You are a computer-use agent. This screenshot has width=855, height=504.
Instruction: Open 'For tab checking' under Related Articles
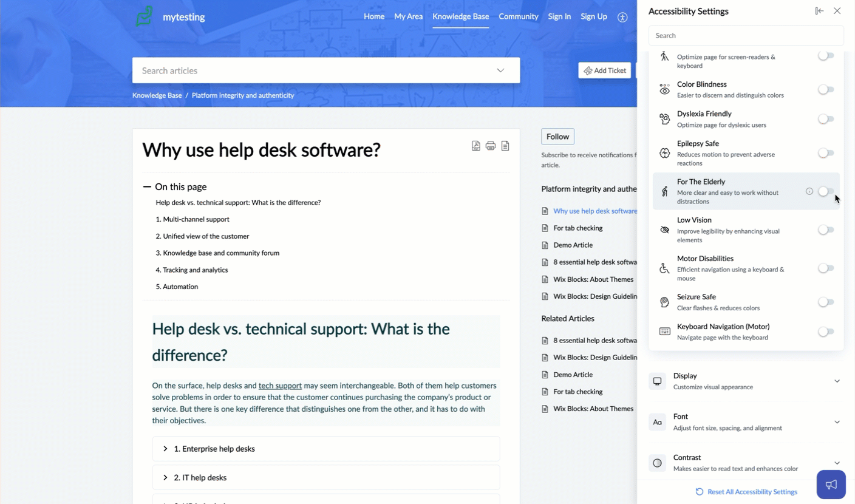tap(578, 392)
